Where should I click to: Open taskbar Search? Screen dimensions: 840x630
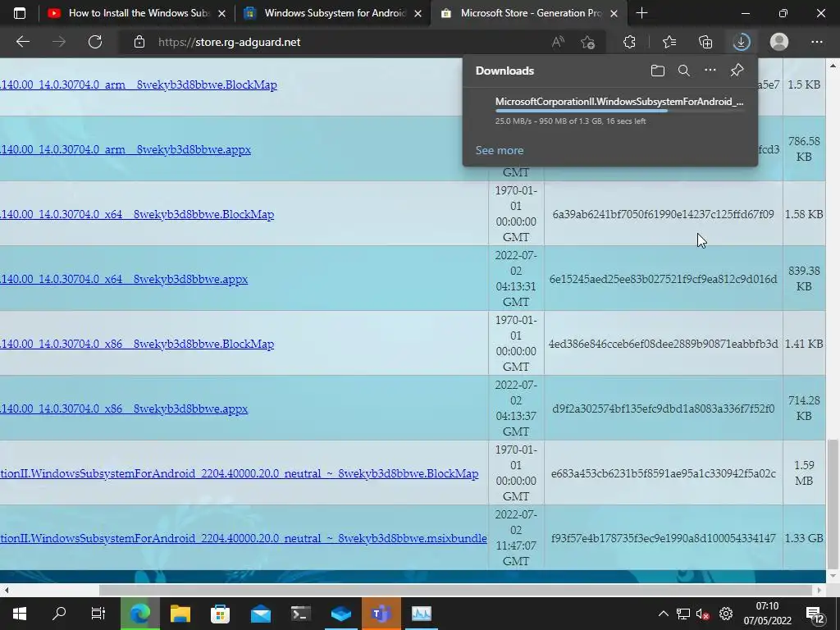(x=59, y=614)
